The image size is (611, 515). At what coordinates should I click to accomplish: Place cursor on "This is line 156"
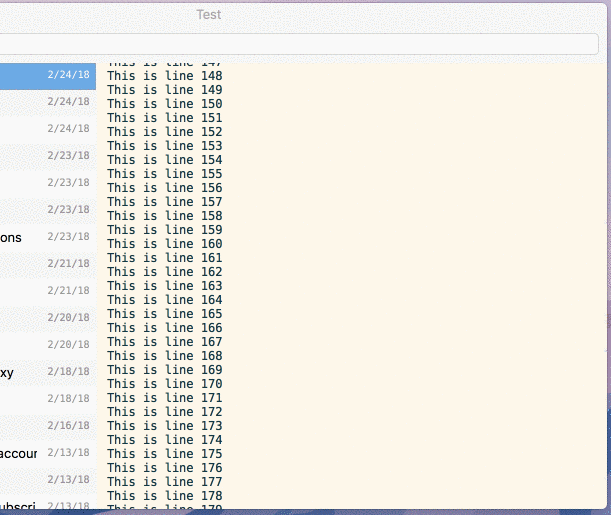tap(165, 188)
